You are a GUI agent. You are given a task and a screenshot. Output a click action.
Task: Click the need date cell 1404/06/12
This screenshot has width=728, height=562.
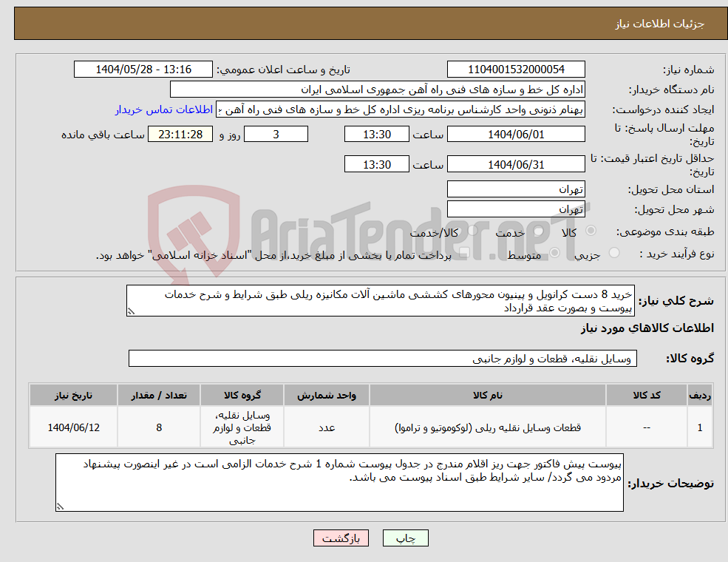coord(73,427)
